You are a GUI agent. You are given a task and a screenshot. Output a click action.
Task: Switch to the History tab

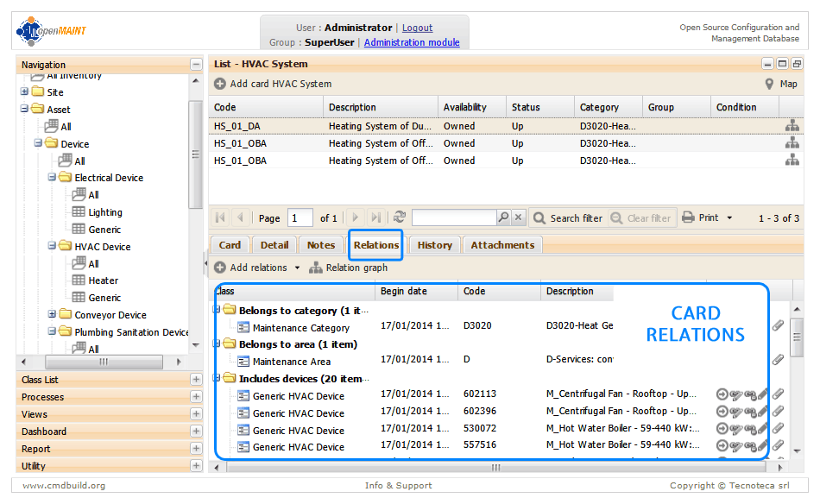tap(434, 245)
